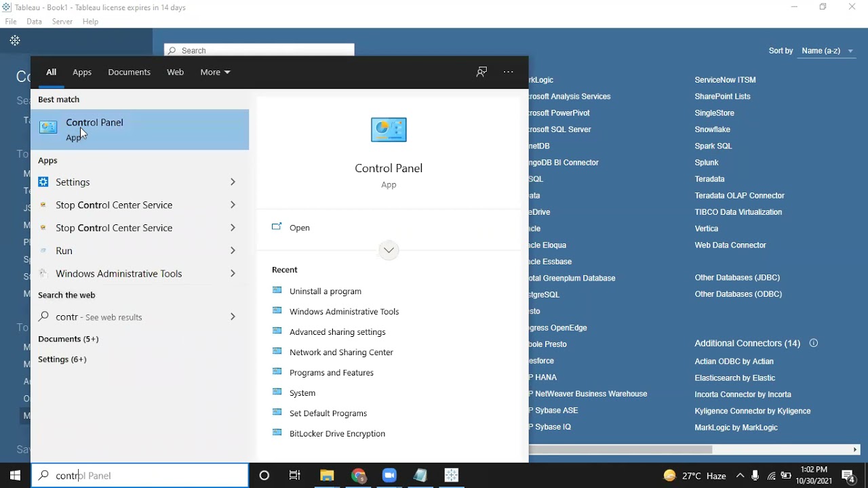Open the weather widget showing 27°C Haze

[694, 476]
